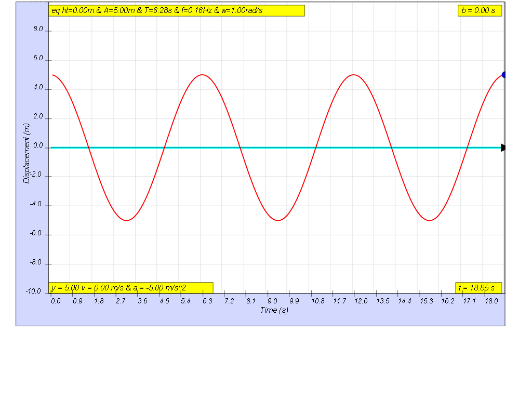This screenshot has height=399, width=532.
Task: Click the 0.0 label on the displacement axis
Action: (x=38, y=145)
